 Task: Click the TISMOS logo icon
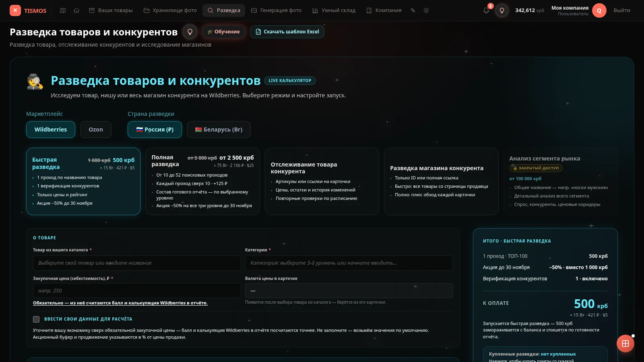(x=15, y=10)
